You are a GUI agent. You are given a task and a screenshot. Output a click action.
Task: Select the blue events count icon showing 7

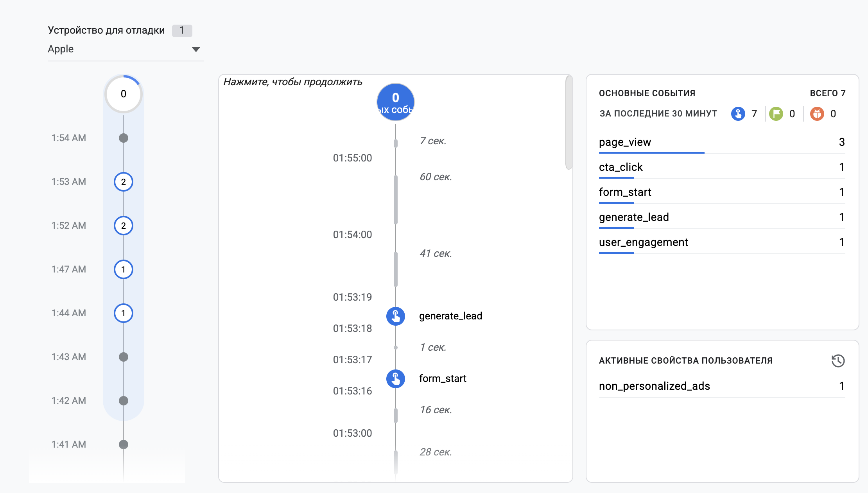tap(738, 114)
